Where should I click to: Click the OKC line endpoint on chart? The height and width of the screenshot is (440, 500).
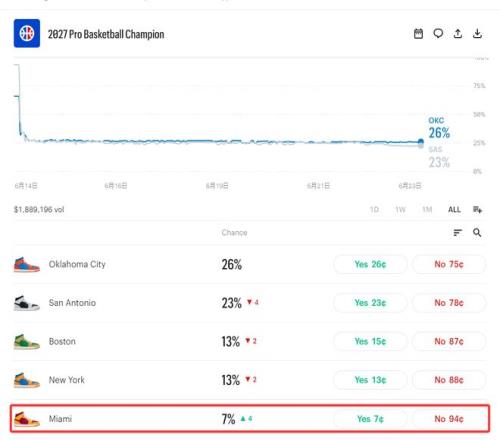point(421,142)
